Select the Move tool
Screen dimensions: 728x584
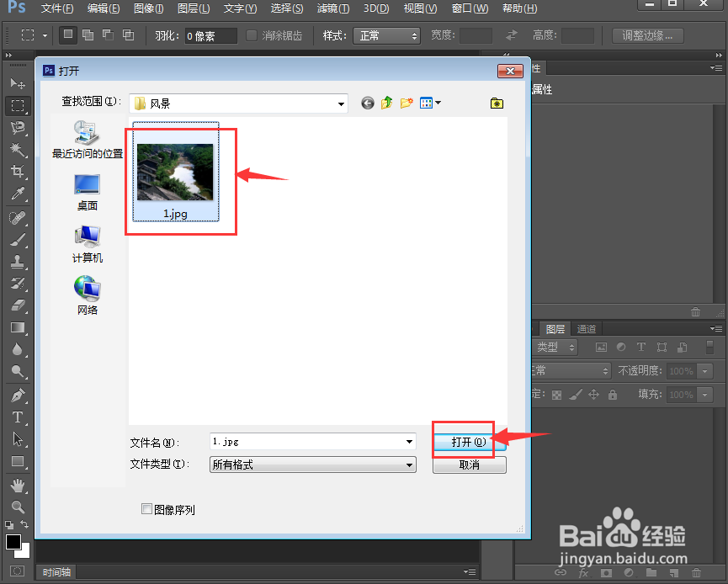pyautogui.click(x=18, y=83)
